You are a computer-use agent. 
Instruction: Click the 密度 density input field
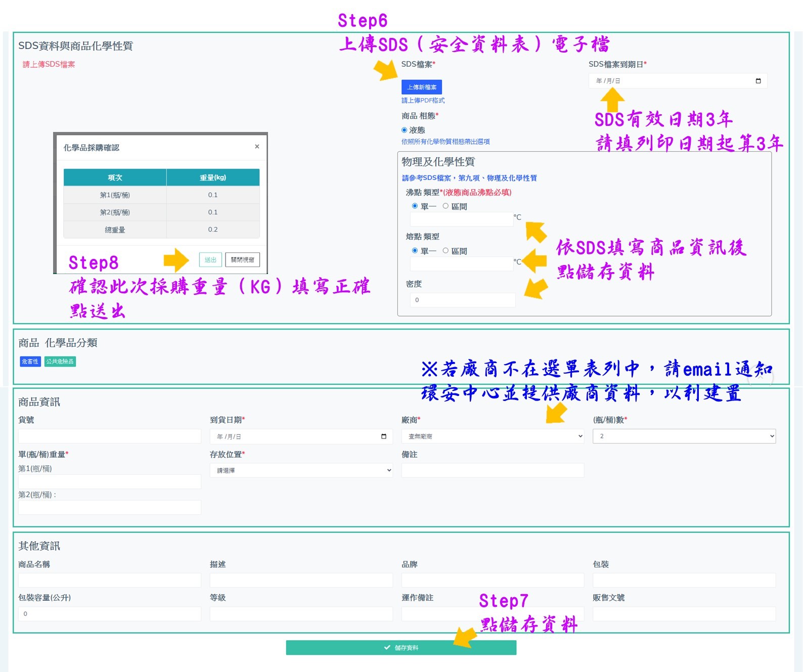pyautogui.click(x=463, y=300)
